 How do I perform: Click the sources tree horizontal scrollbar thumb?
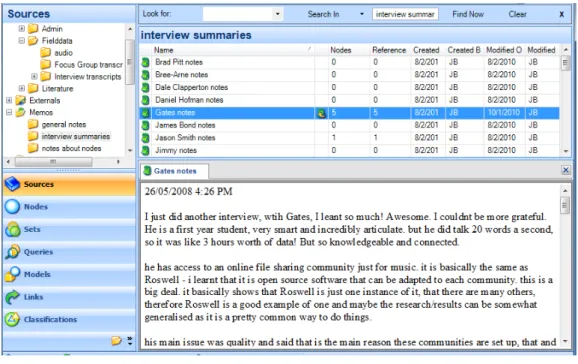pos(53,162)
